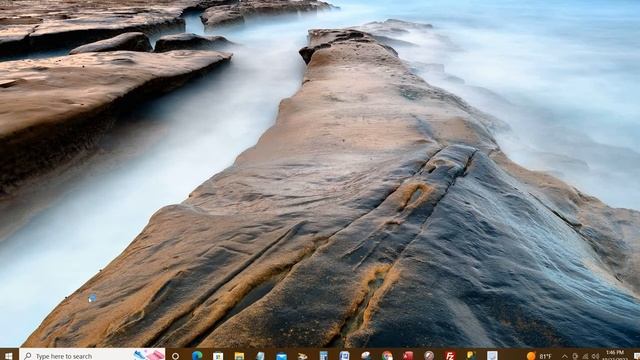Open File Explorer from the taskbar

pos(239,356)
